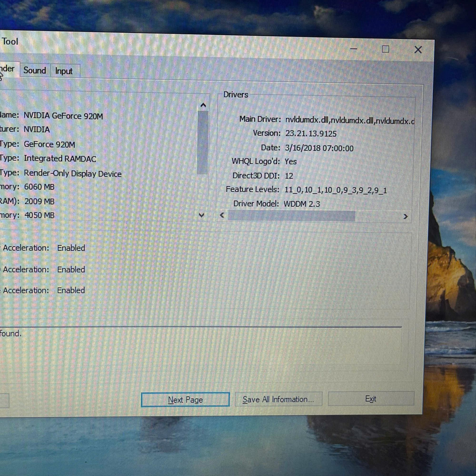Image resolution: width=476 pixels, height=476 pixels.
Task: Click the Drivers scroll right arrow
Action: pos(405,217)
